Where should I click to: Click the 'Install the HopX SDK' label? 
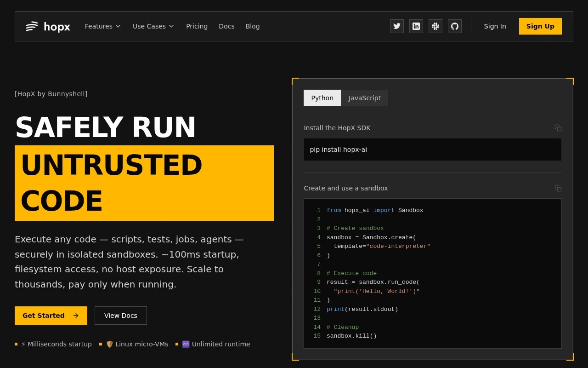[337, 128]
